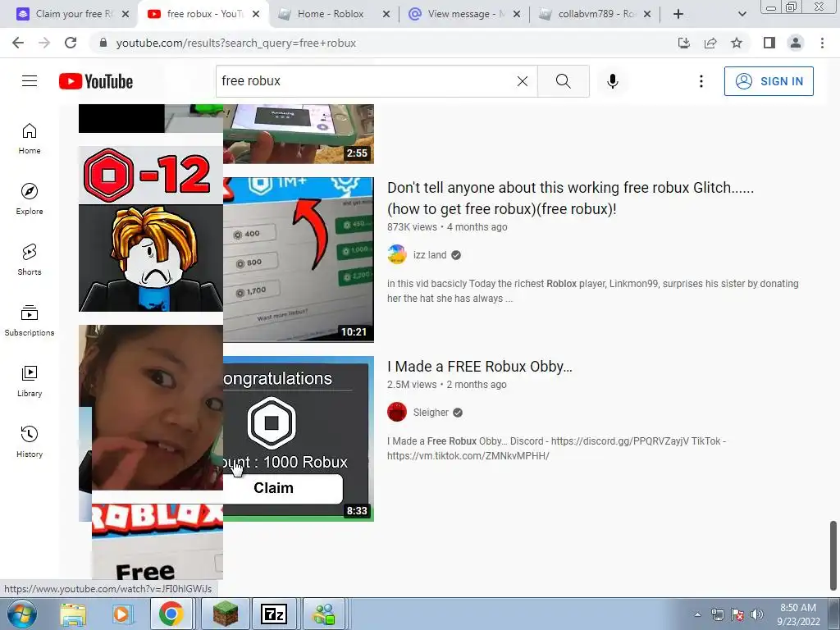Click the SIGN IN button
This screenshot has width=840, height=630.
[769, 81]
